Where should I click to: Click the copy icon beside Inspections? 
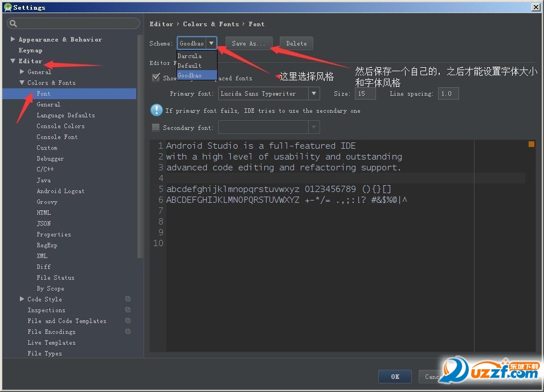point(128,310)
